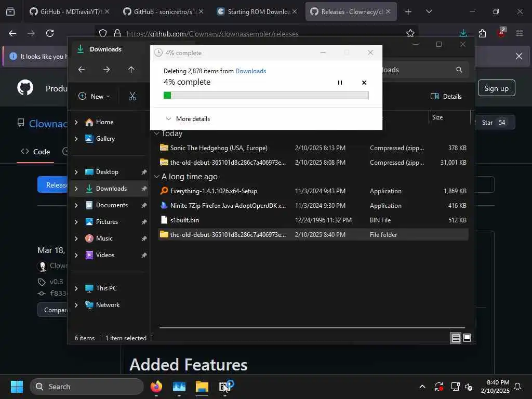Dismiss the Firefox notification bar

click(519, 56)
